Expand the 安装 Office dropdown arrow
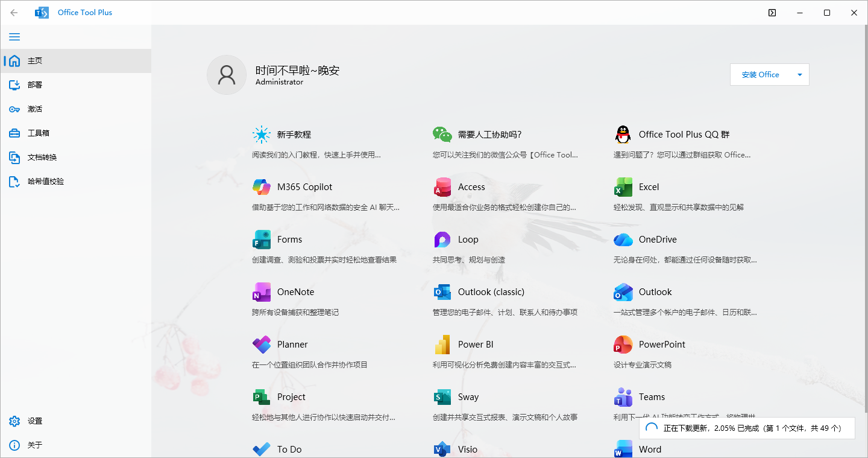868x458 pixels. (799, 75)
